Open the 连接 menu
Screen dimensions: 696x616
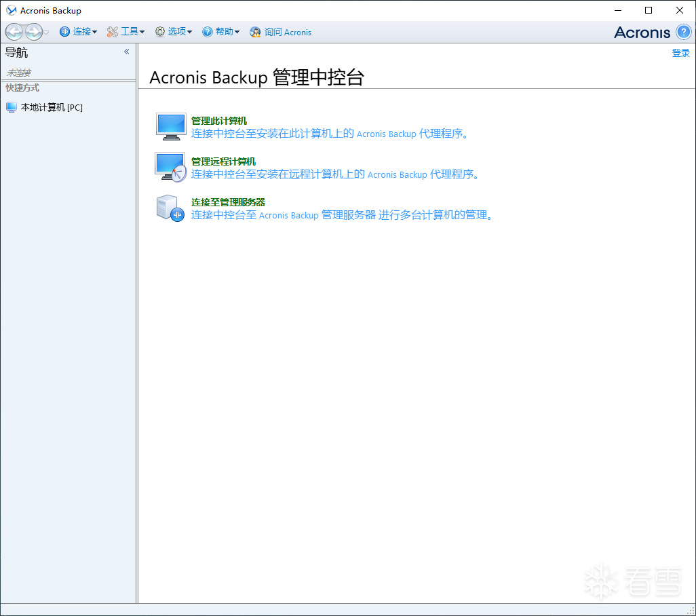click(79, 32)
